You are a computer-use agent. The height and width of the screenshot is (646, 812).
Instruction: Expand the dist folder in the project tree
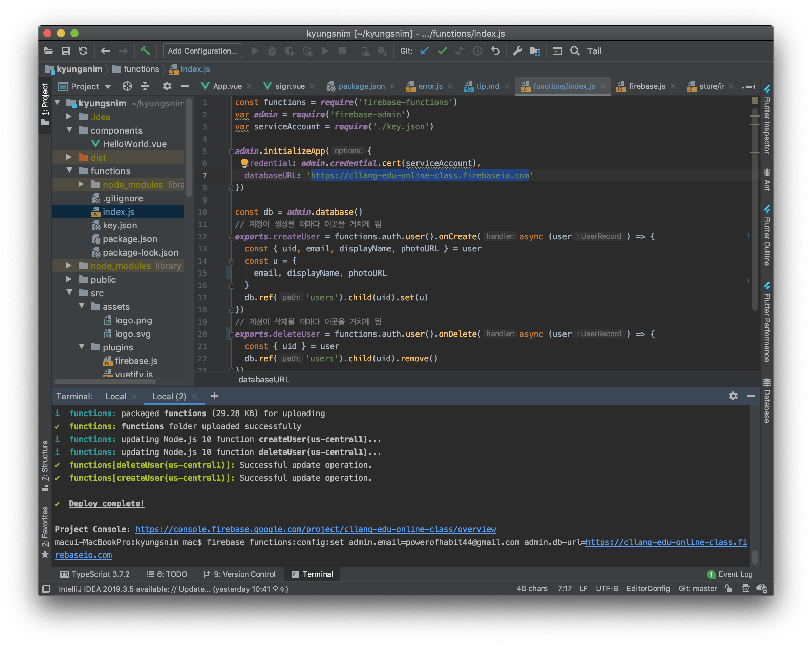coord(69,157)
